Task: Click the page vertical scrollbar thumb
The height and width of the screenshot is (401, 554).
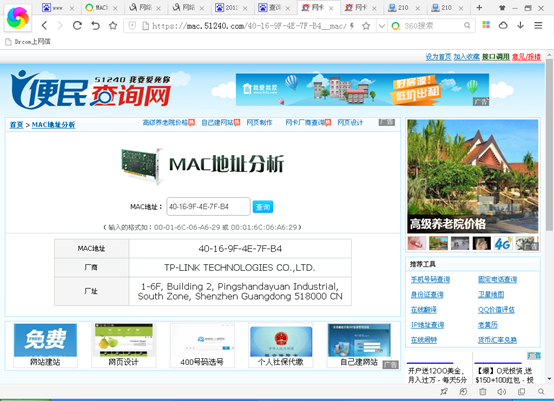Action: 549,145
